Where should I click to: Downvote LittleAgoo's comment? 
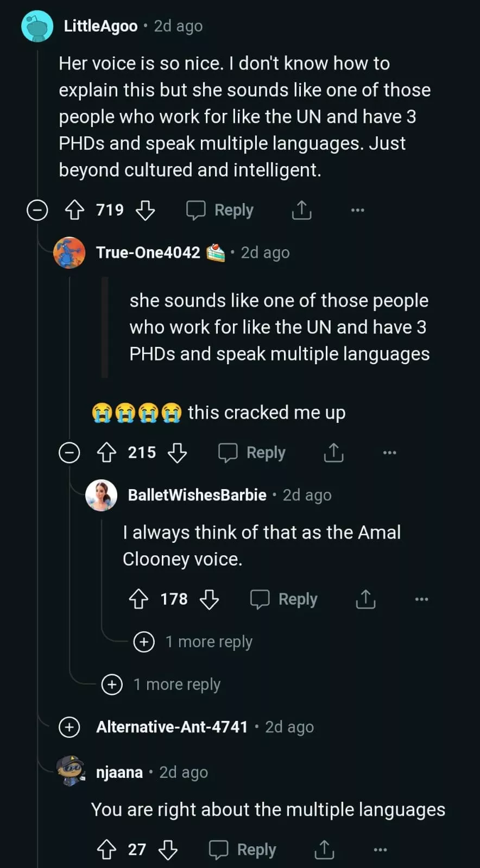click(145, 210)
